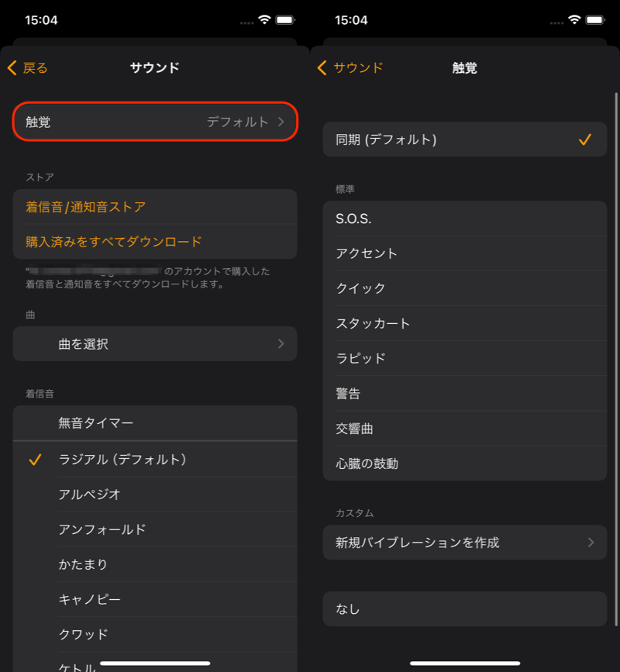This screenshot has width=620, height=672.
Task: Tap the Wi-Fi status icon on left screen
Action: click(264, 20)
